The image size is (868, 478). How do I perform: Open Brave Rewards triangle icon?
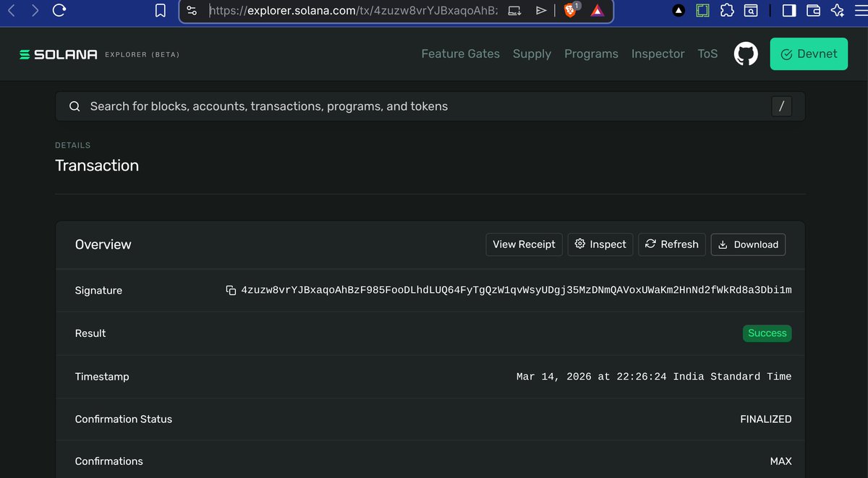(597, 11)
